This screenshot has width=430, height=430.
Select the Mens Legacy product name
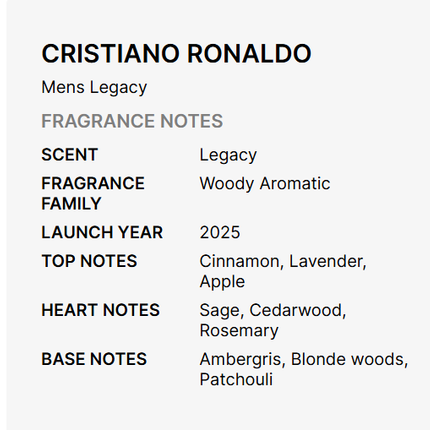click(x=94, y=88)
